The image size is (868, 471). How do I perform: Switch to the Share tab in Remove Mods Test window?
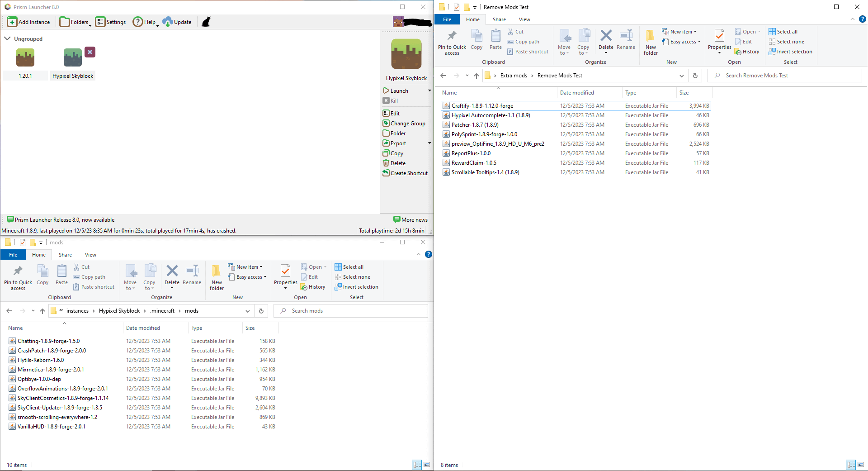499,19
